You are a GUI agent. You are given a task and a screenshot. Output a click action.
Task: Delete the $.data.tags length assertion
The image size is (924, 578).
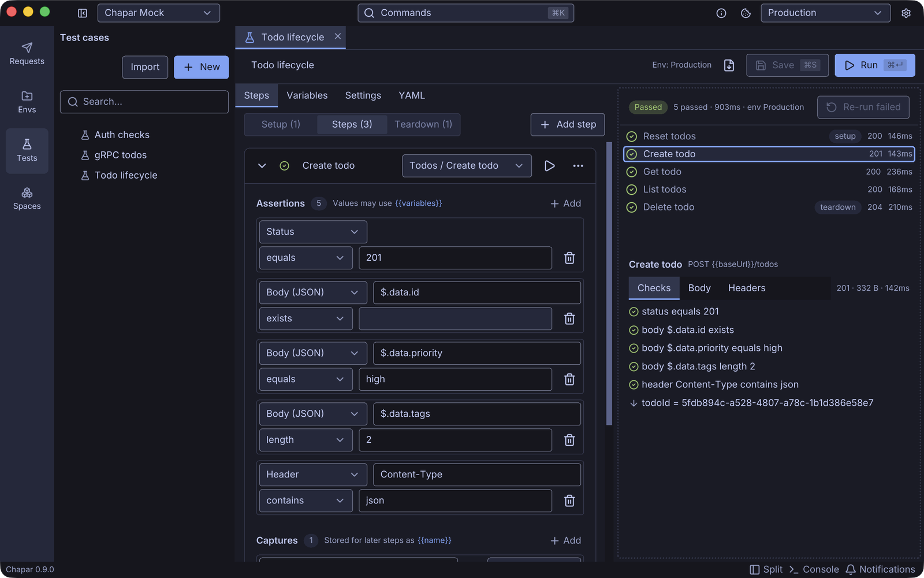[x=569, y=440]
